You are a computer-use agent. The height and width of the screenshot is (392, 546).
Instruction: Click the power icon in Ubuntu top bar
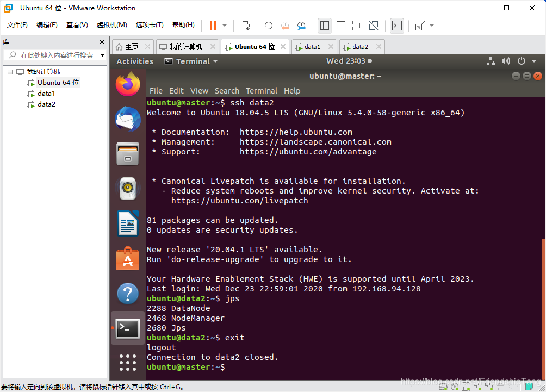click(522, 61)
